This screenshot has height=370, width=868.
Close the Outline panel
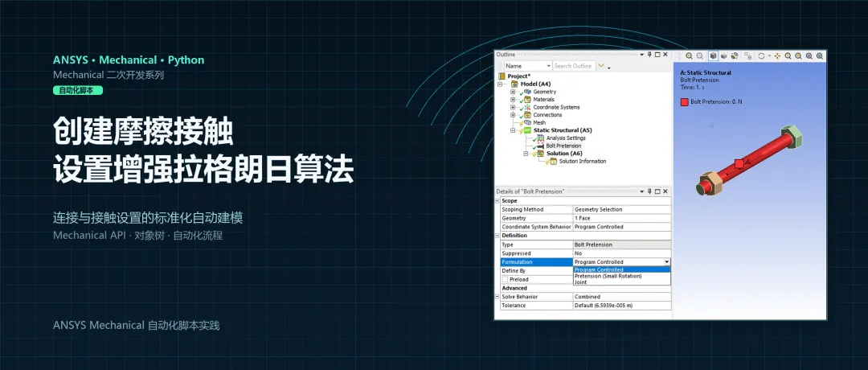point(665,54)
